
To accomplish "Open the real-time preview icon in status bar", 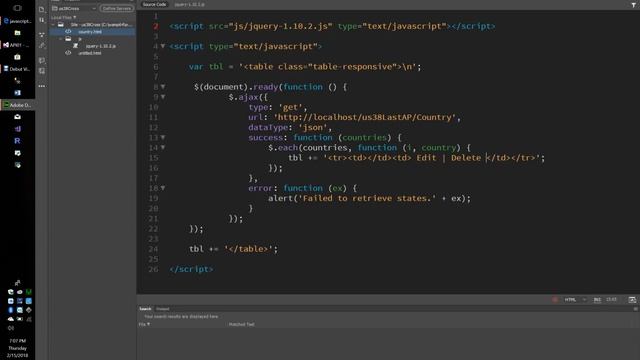I will 632,300.
